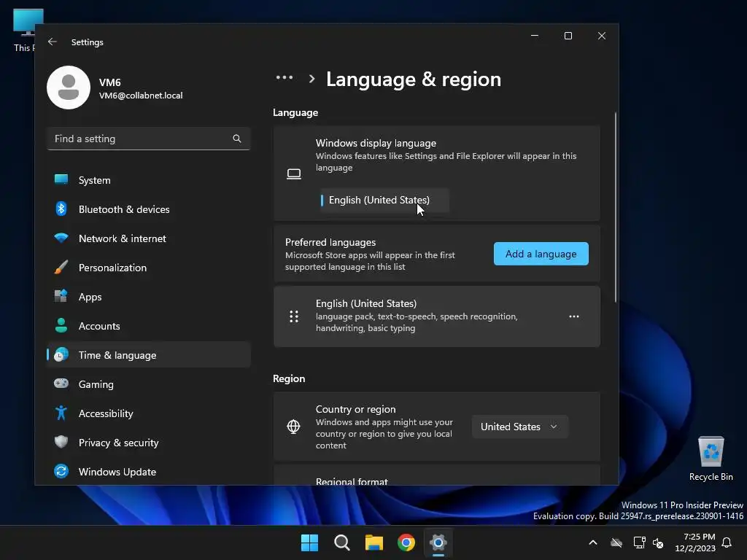Click the Region section heading
The width and height of the screenshot is (747, 560).
pos(289,378)
